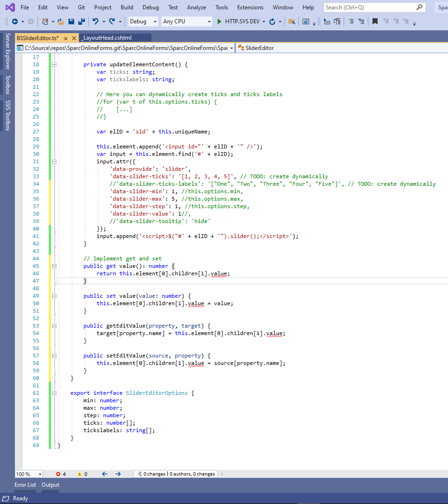Go to previous issue with left arrow
Viewport: 448px width, 504px height.
click(105, 474)
